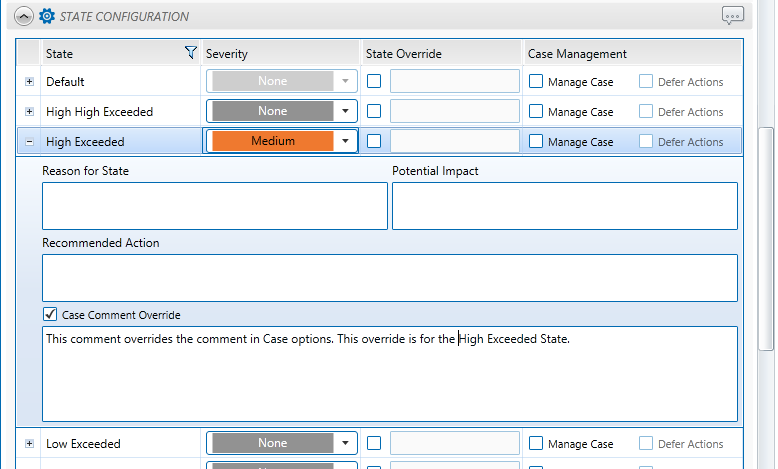
Task: Select the Low Exceeded state name
Action: tap(83, 444)
